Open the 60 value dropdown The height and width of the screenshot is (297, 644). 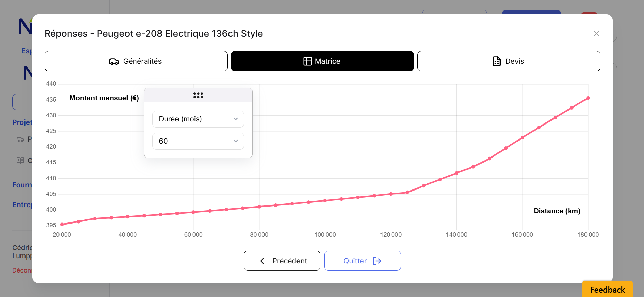pyautogui.click(x=198, y=141)
